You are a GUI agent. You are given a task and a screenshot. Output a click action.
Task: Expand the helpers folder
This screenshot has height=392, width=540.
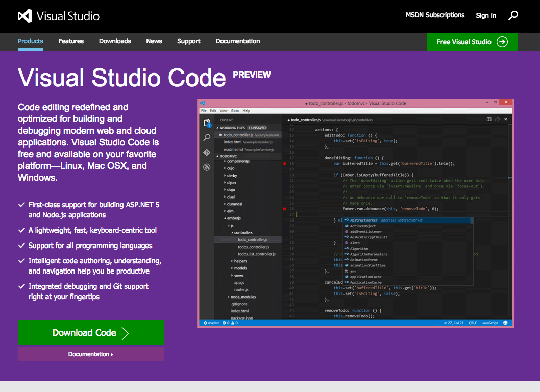(x=239, y=261)
